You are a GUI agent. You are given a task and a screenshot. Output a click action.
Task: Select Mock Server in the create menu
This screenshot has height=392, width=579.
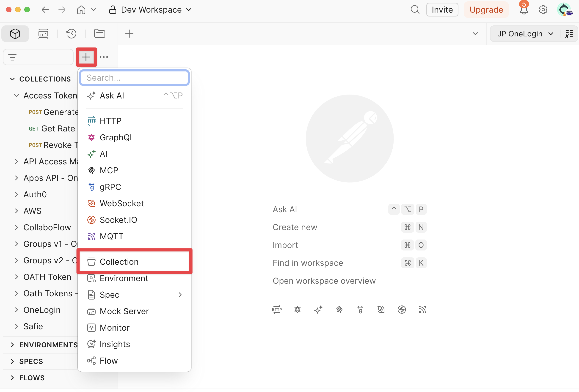(x=135, y=311)
